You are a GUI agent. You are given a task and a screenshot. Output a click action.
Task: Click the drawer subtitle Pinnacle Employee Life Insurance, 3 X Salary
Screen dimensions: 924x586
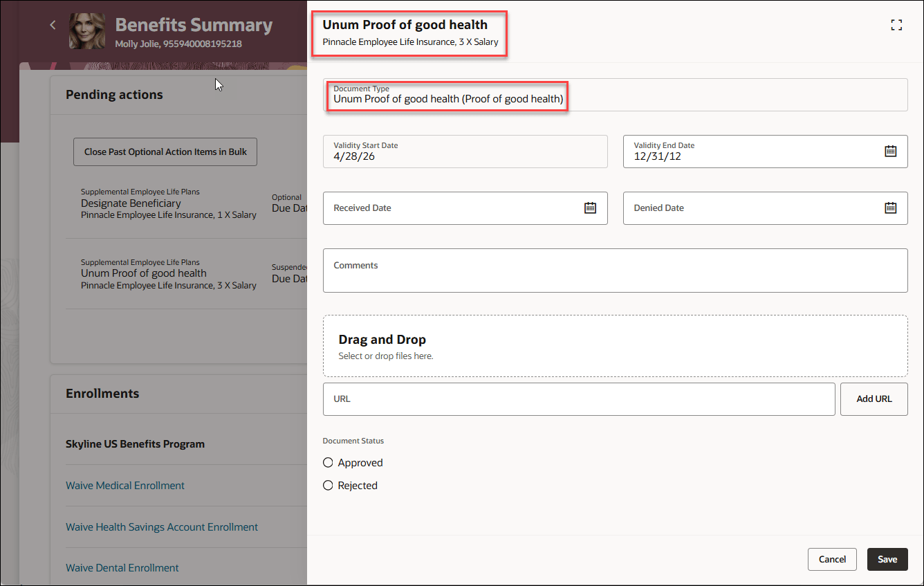[410, 42]
